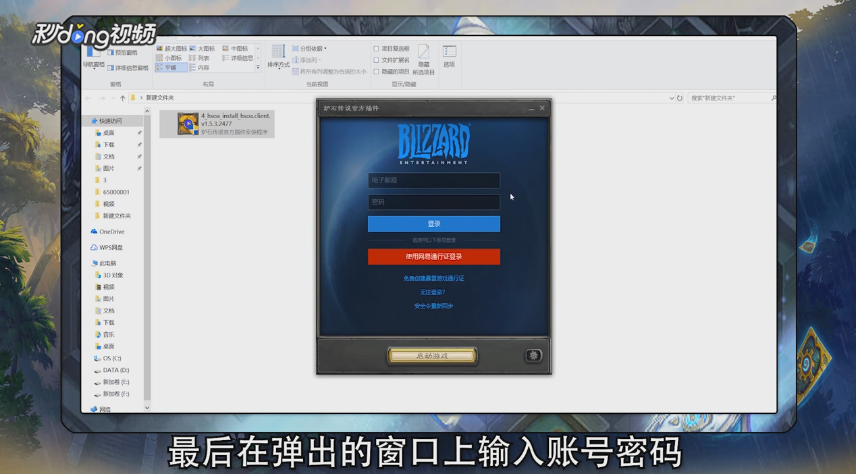Go forward in Explorer navigation
856x474 pixels.
click(x=102, y=98)
